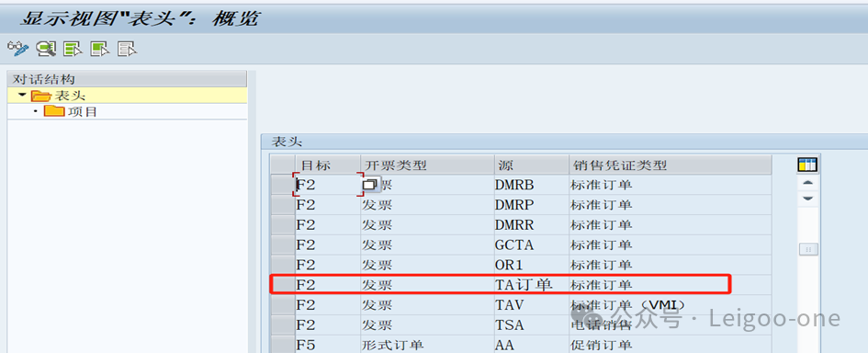Image resolution: width=868 pixels, height=353 pixels.
Task: Select the 项目 tree item label
Action: click(83, 111)
